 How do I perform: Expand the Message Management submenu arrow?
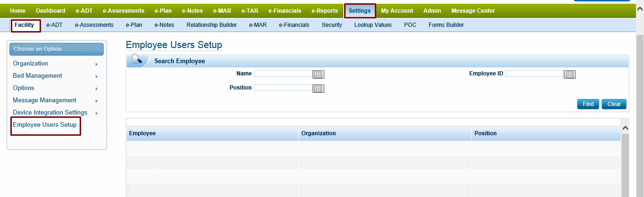pos(96,101)
